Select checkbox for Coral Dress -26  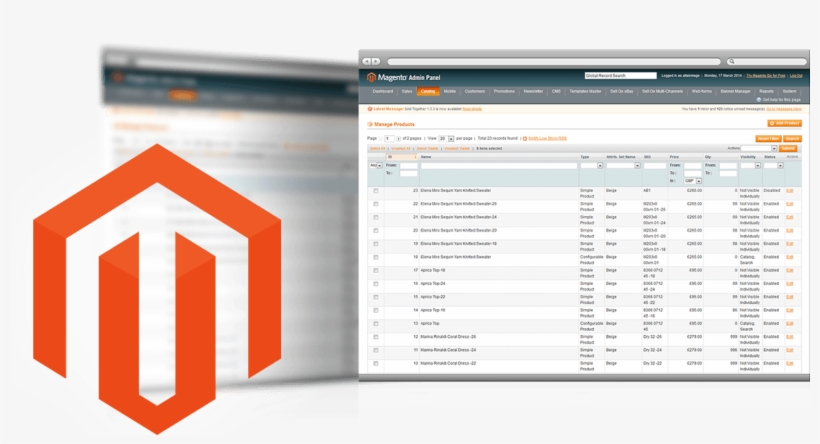tap(375, 337)
